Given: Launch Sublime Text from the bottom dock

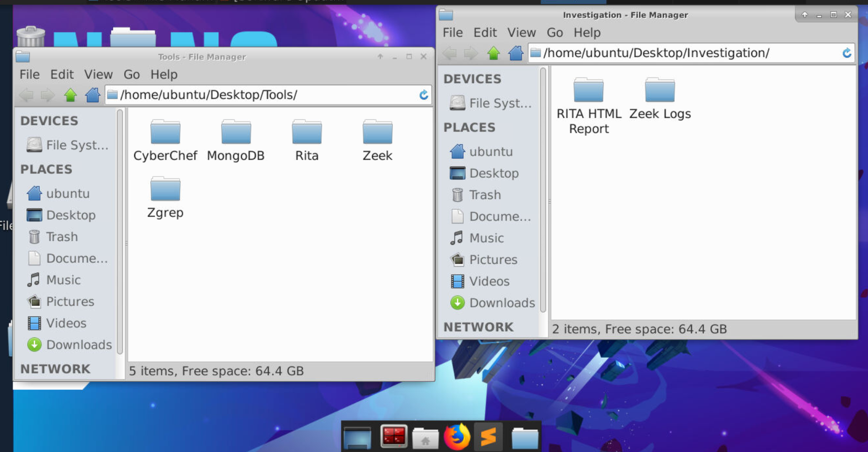Looking at the screenshot, I should click(488, 436).
